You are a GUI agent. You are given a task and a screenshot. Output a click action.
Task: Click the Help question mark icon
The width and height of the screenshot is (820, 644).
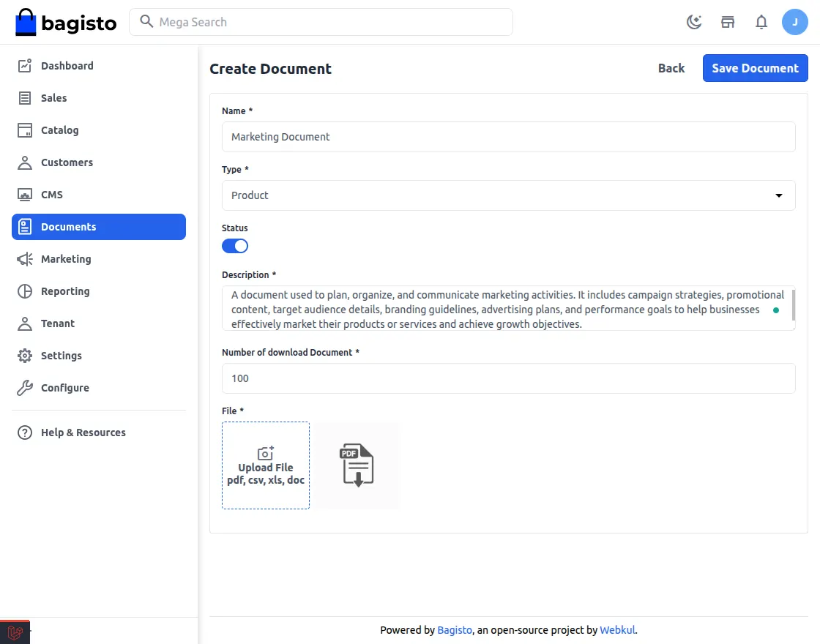[x=25, y=433]
